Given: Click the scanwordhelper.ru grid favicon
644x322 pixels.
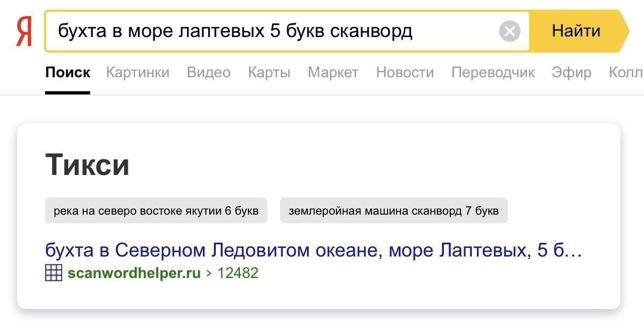Looking at the screenshot, I should pyautogui.click(x=54, y=273).
